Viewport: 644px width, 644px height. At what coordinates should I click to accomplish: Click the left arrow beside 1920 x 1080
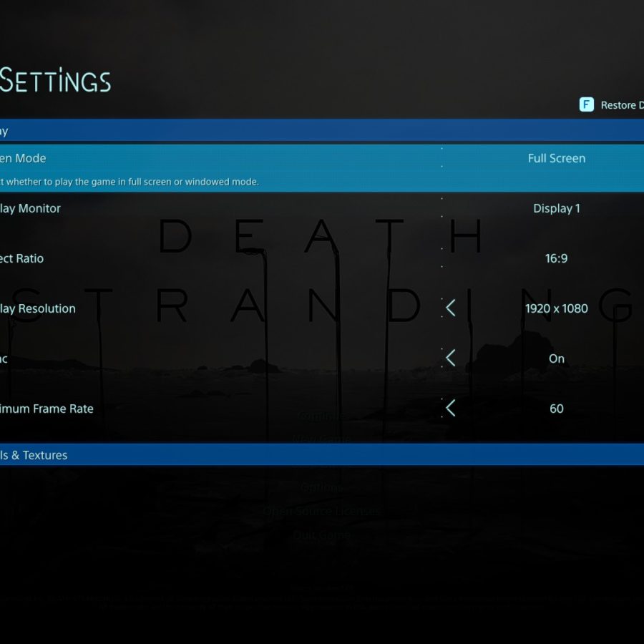coord(451,308)
